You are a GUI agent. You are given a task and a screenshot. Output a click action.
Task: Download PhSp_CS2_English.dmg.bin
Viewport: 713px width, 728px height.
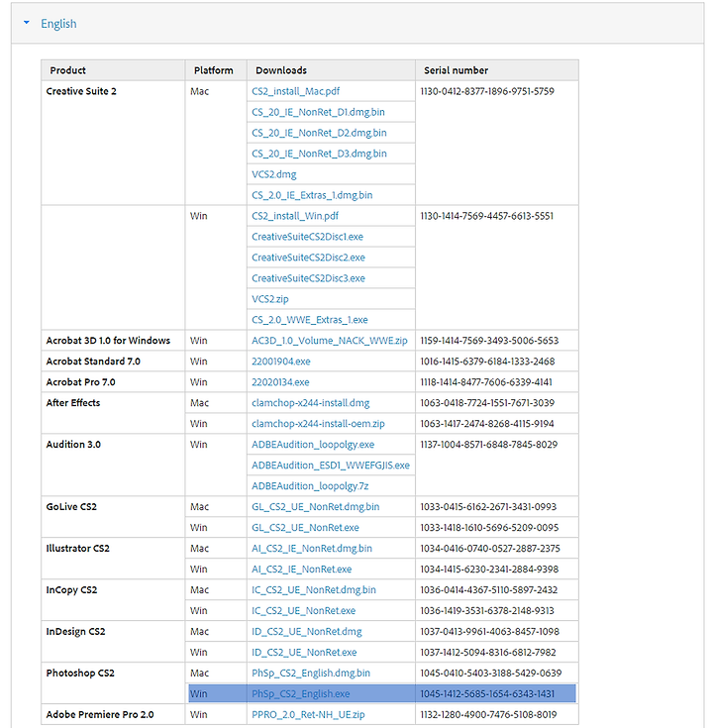coord(311,674)
